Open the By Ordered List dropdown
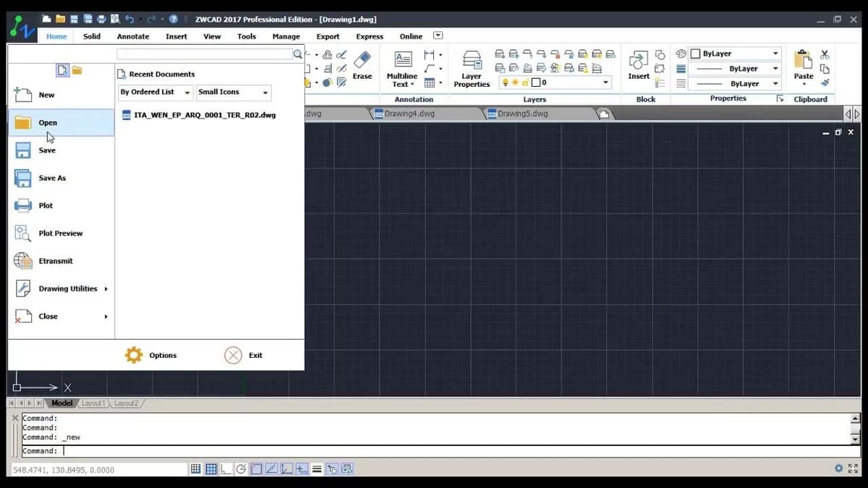Image resolution: width=868 pixels, height=488 pixels. click(156, 93)
